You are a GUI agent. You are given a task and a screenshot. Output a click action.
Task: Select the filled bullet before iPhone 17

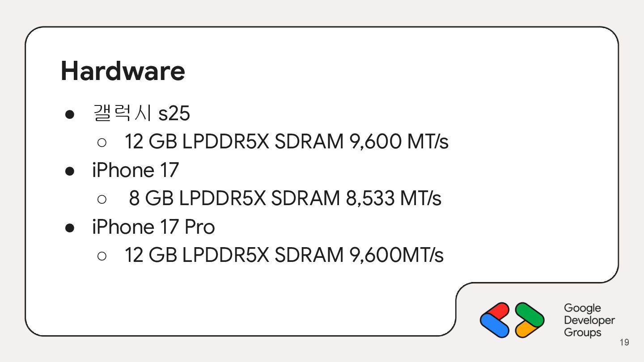(69, 171)
